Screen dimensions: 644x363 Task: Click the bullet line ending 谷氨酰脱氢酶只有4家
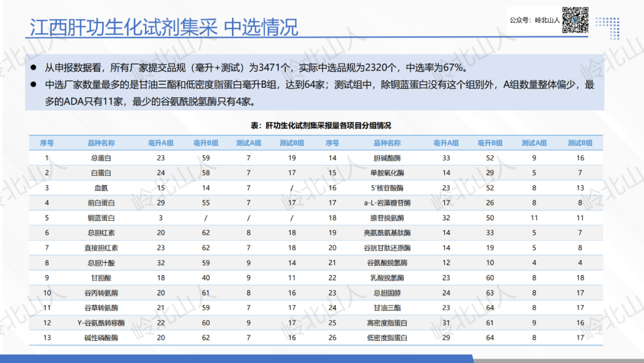[150, 101]
